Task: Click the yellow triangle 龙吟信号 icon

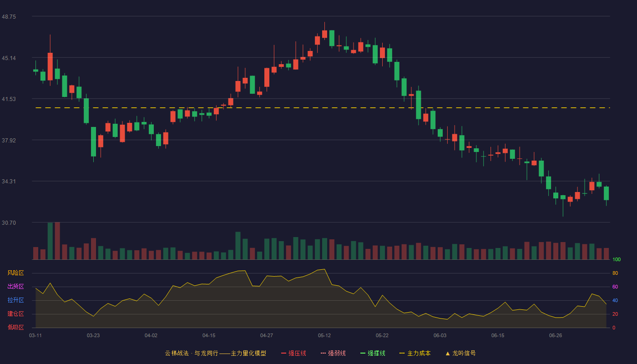Action: pyautogui.click(x=447, y=353)
